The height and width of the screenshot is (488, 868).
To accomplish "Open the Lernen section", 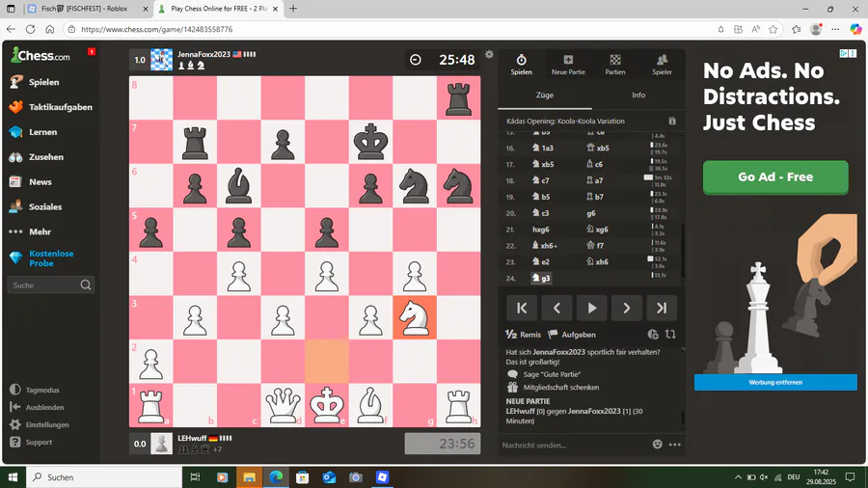I will point(33,132).
